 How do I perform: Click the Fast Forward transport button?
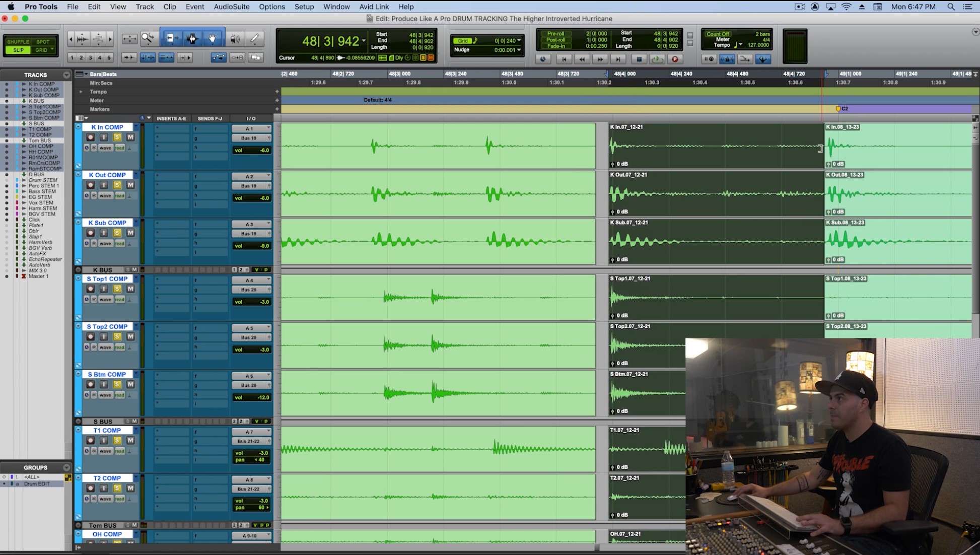600,59
